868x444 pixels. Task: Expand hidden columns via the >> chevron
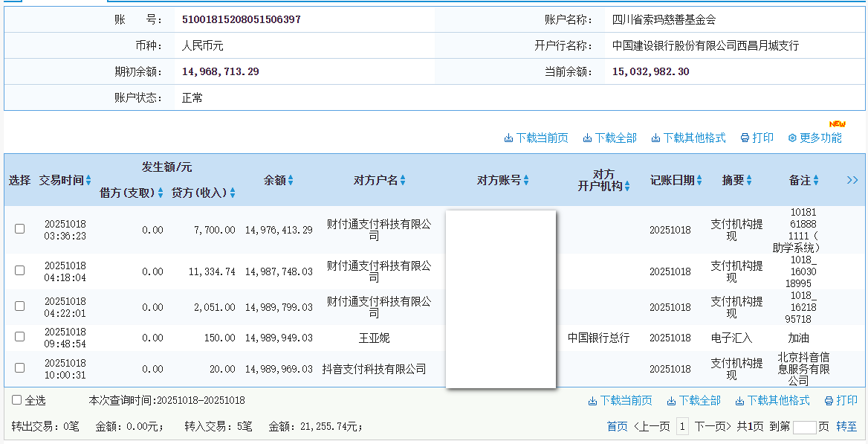point(852,179)
